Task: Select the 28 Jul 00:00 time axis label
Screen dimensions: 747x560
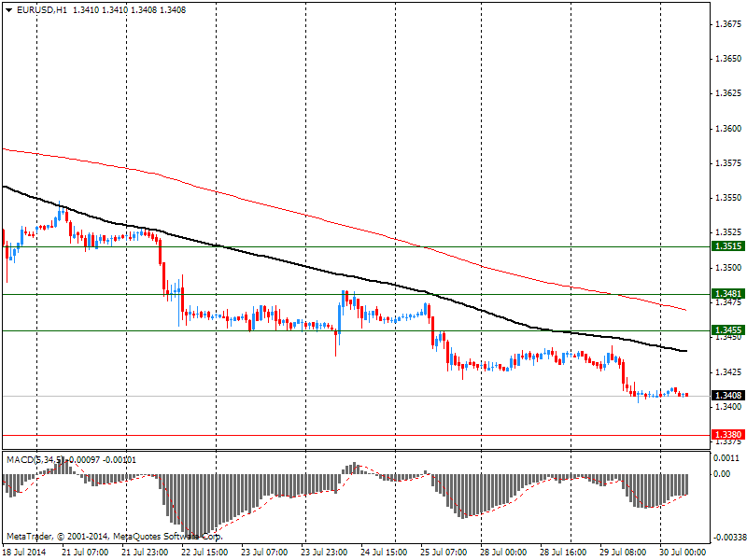Action: 503,552
